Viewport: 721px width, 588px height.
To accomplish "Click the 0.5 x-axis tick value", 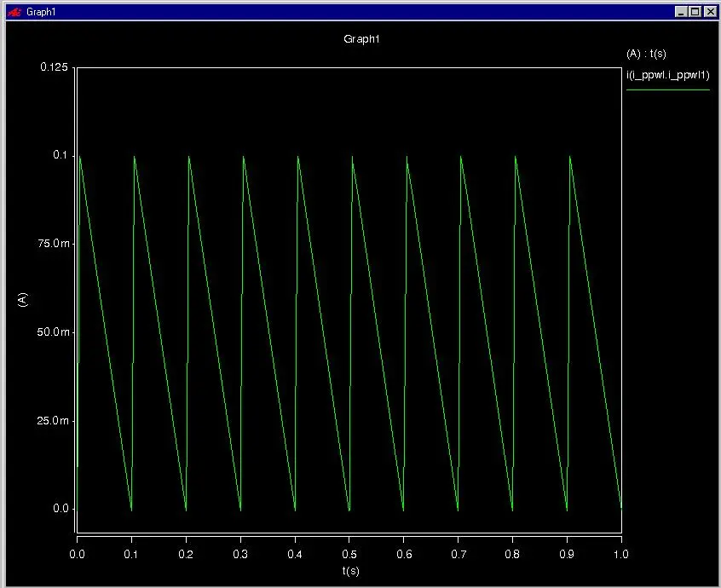I will pyautogui.click(x=349, y=555).
